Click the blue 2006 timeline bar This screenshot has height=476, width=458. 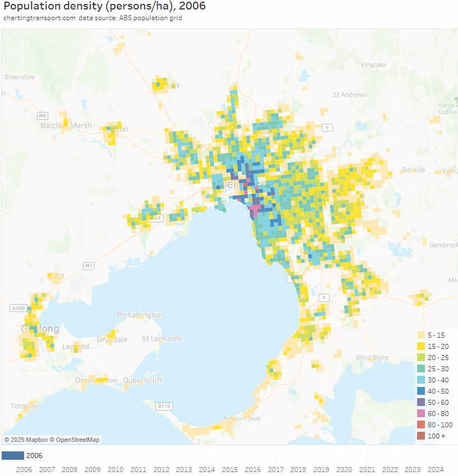(13, 455)
